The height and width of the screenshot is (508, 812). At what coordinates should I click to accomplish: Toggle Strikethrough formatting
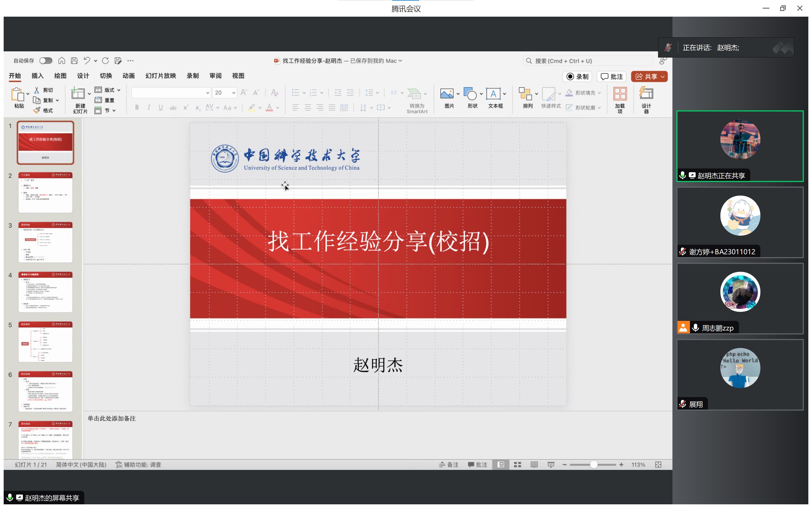(x=173, y=108)
